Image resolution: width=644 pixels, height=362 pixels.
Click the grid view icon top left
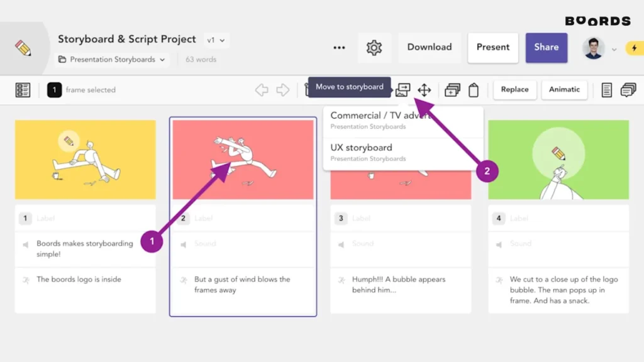click(23, 89)
